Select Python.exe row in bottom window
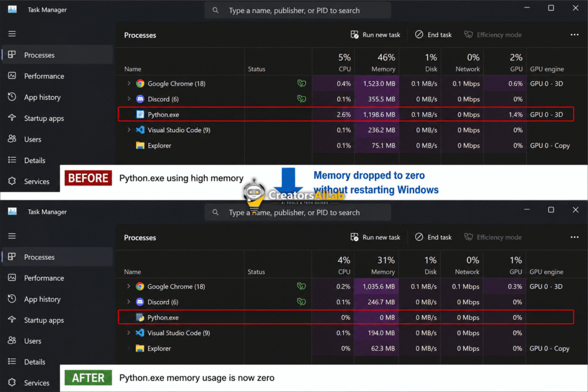Screen dimensions: 588x392 tap(346, 317)
